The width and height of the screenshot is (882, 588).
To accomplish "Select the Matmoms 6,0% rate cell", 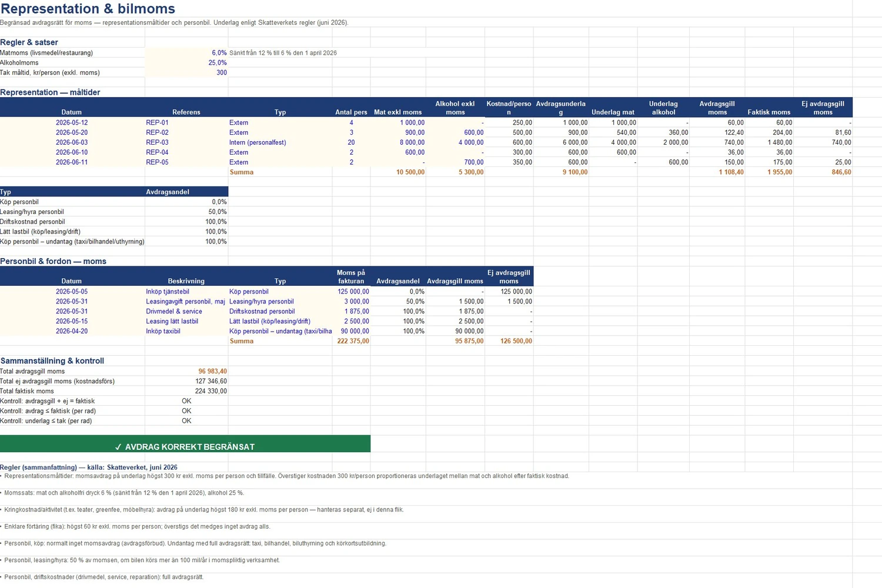I will click(186, 53).
